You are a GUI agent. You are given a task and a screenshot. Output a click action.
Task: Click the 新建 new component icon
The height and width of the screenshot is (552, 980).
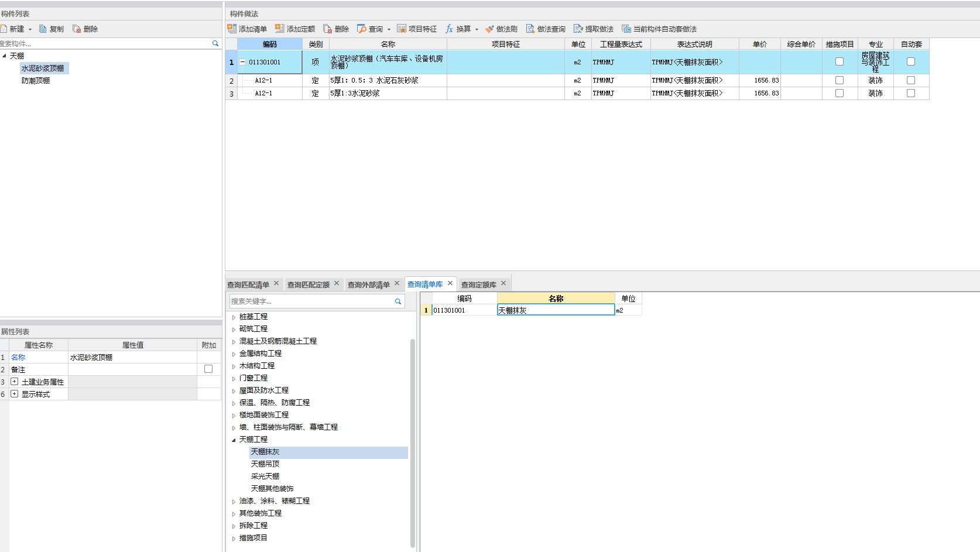pos(4,29)
